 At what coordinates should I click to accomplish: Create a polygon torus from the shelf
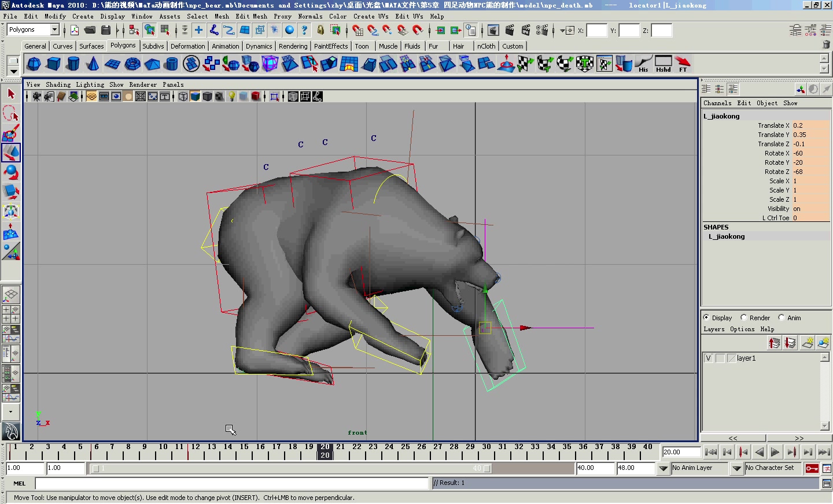(x=132, y=64)
